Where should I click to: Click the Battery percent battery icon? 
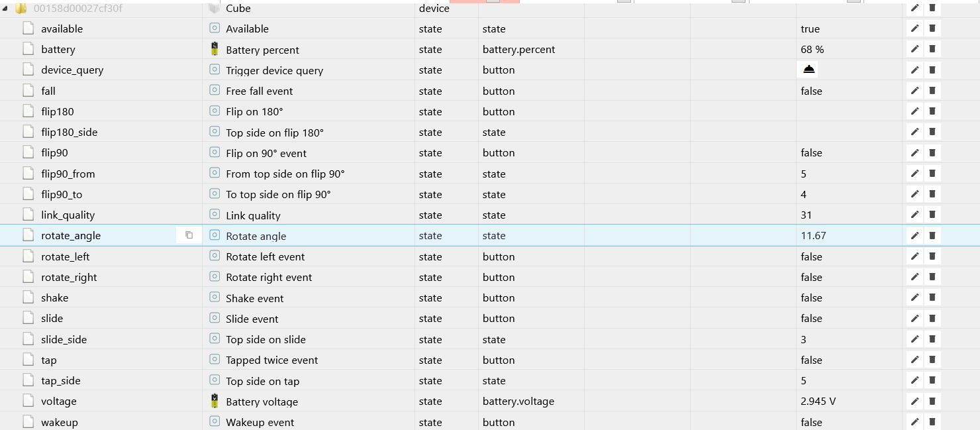[x=215, y=49]
